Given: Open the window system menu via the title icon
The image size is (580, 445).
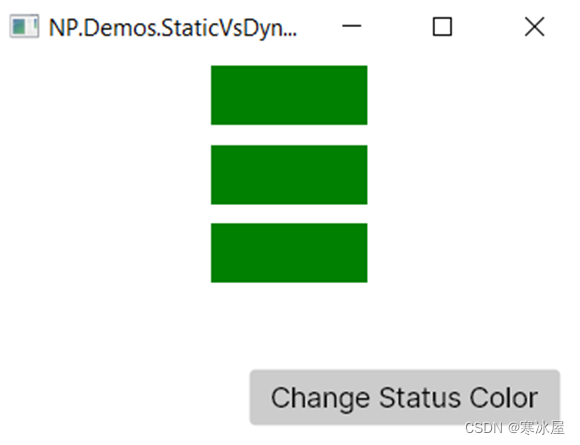Looking at the screenshot, I should click(24, 26).
